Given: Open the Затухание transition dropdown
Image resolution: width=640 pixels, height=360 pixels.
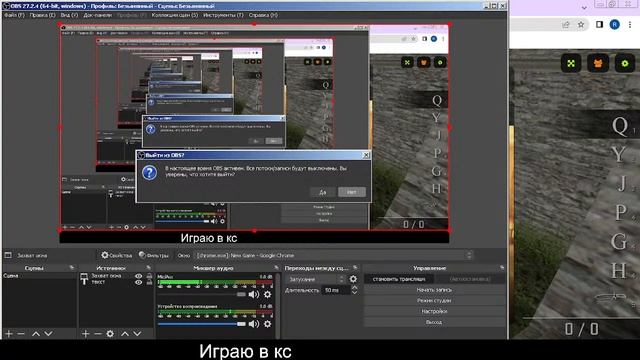Looking at the screenshot, I should click(x=316, y=279).
